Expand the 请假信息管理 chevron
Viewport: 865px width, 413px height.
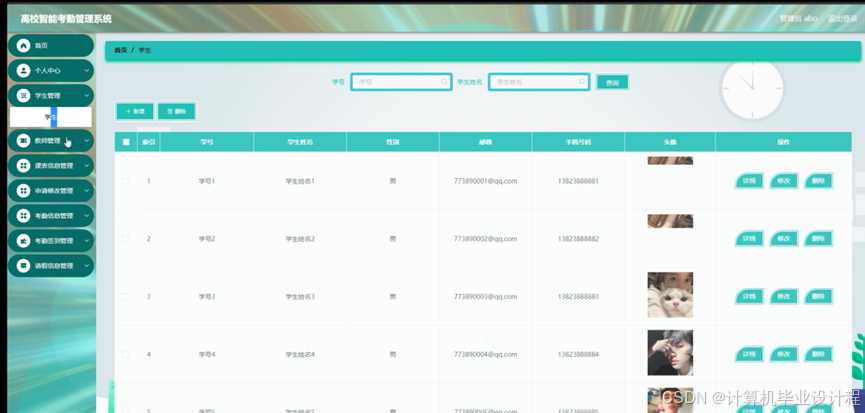(87, 266)
